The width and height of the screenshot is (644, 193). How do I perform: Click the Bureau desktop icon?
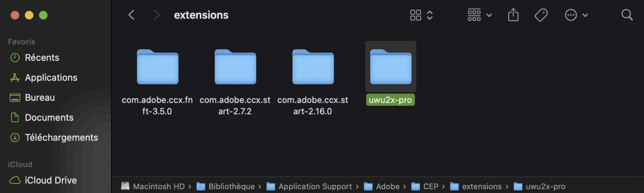click(x=15, y=97)
